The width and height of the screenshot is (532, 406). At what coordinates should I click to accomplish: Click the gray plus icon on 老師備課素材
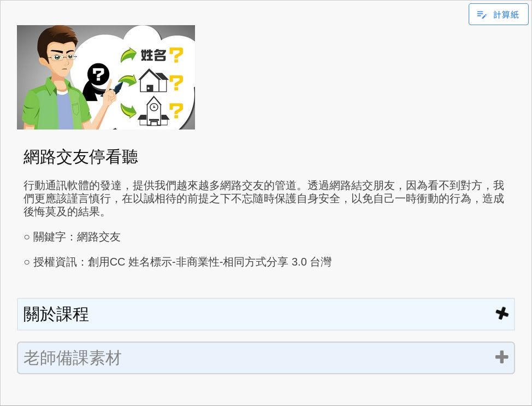[x=502, y=357]
